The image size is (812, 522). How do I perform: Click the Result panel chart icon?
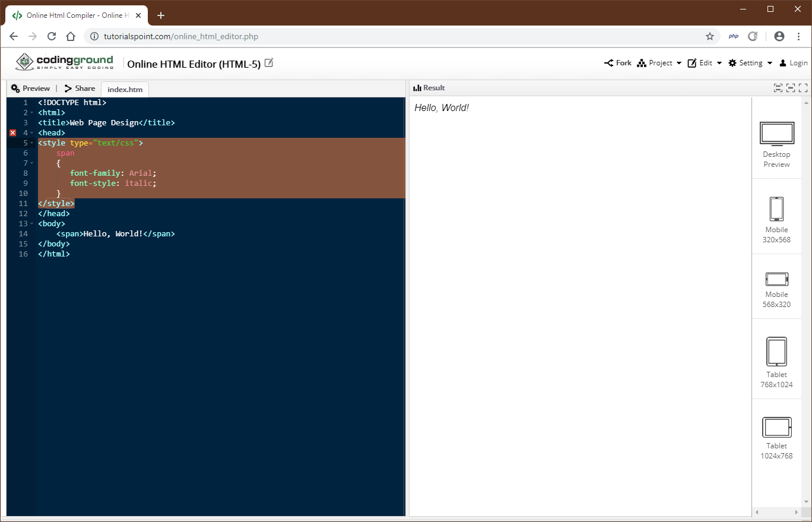coord(417,88)
